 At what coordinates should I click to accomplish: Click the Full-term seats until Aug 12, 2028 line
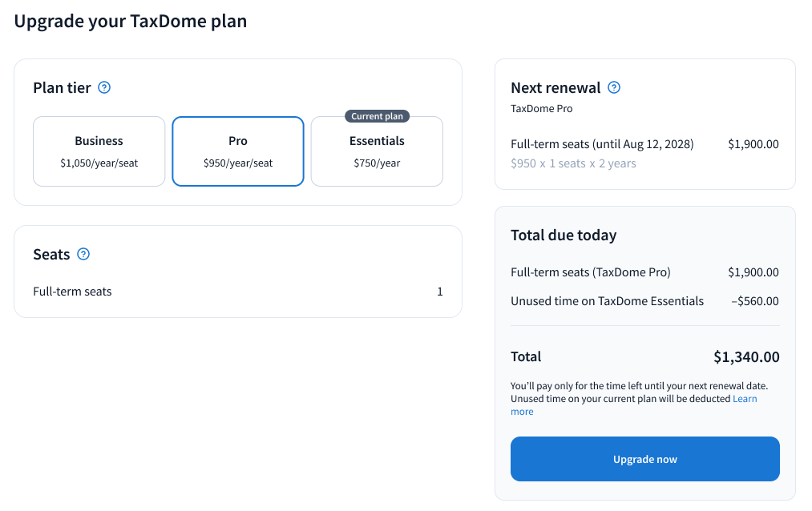pyautogui.click(x=602, y=144)
